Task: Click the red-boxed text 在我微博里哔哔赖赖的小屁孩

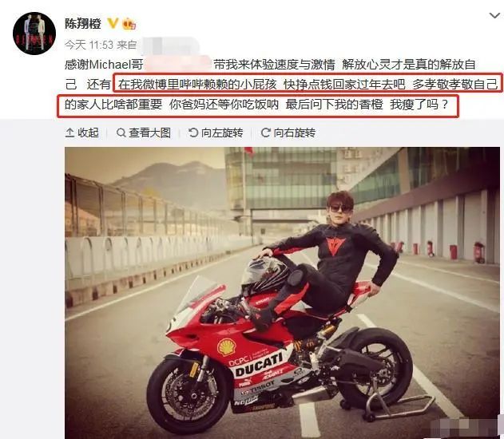Action: 197,85
